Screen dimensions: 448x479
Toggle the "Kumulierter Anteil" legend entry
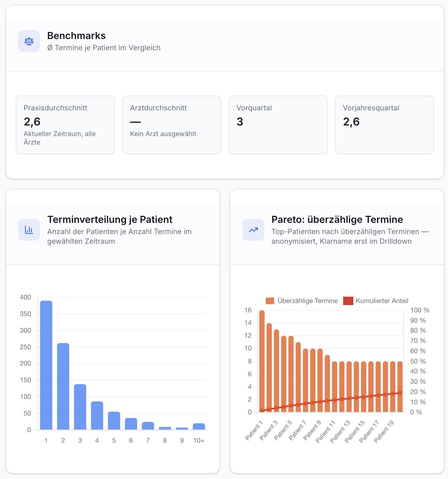pyautogui.click(x=376, y=301)
